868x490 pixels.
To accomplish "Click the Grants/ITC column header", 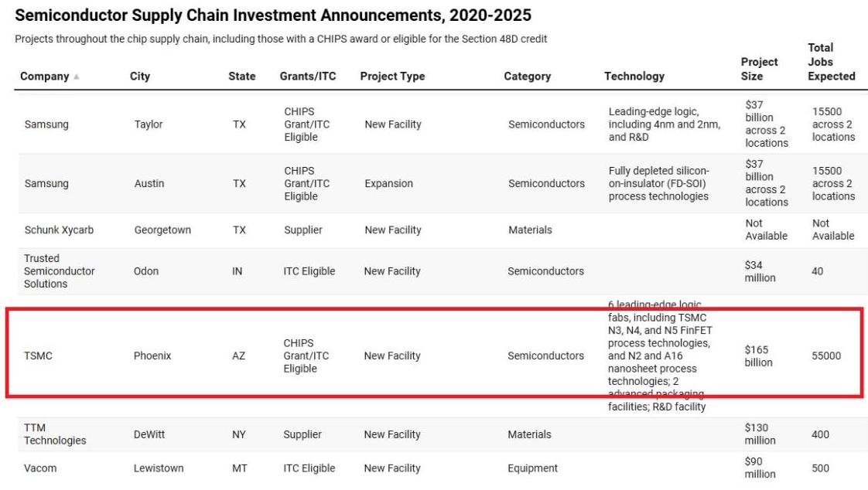I will 308,76.
